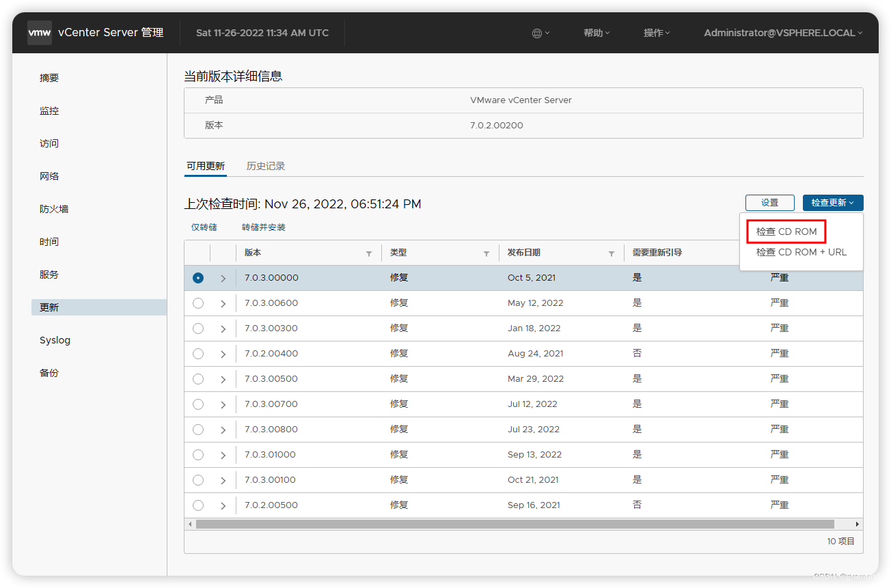This screenshot has height=588, width=891.
Task: Open 网络 in the sidebar
Action: 49,176
